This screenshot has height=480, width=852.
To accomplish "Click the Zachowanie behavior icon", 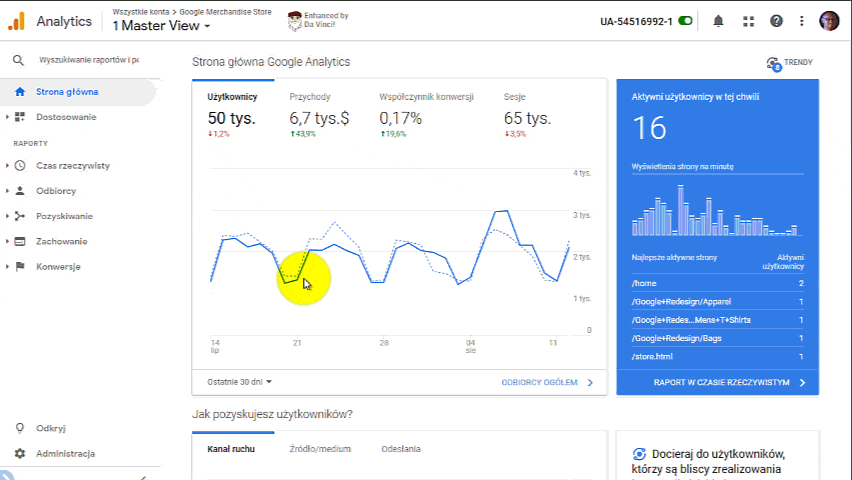I will pos(20,241).
